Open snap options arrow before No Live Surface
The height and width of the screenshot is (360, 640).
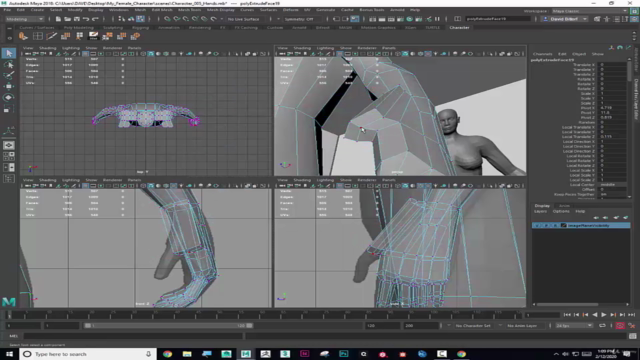coord(222,19)
